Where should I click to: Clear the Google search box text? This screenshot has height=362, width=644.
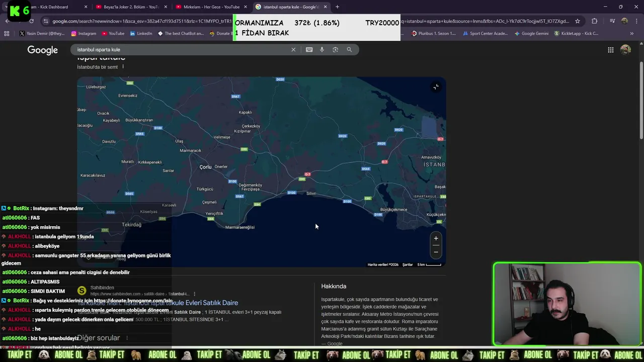pos(293,50)
